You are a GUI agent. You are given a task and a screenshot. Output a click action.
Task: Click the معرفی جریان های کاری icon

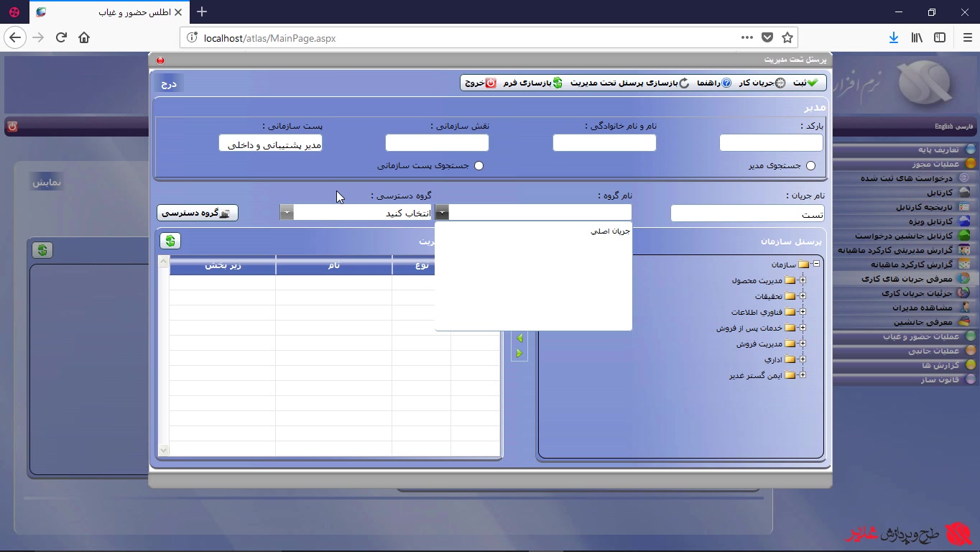coord(964,278)
